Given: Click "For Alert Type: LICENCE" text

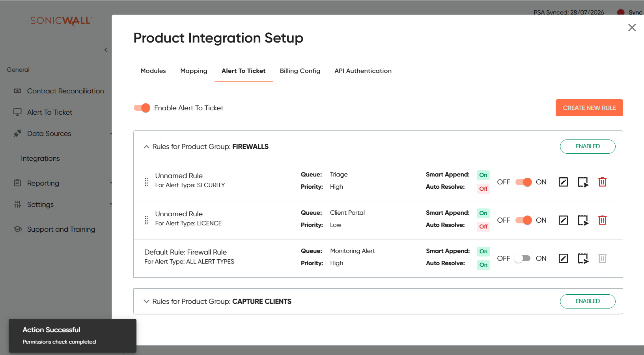Looking at the screenshot, I should click(x=189, y=223).
